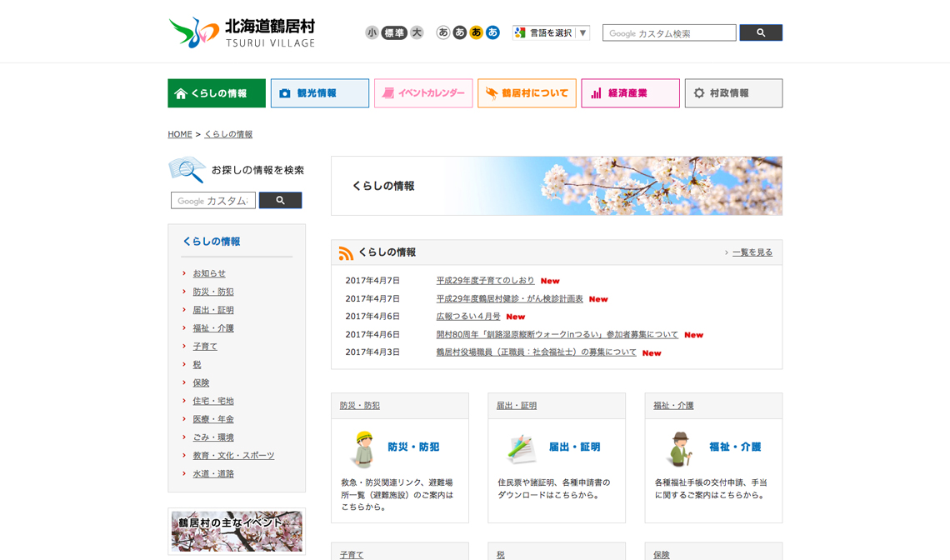Choose the white background color あ swatch
This screenshot has width=950, height=560.
[x=443, y=32]
